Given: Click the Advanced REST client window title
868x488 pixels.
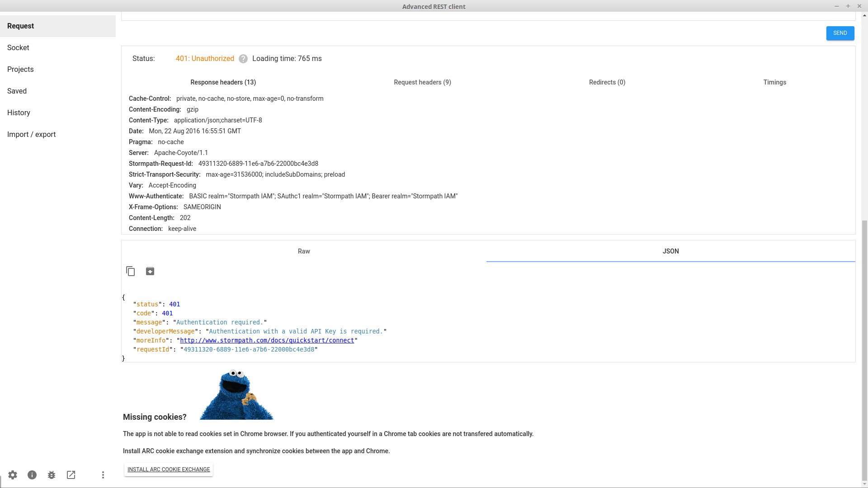Looking at the screenshot, I should click(434, 6).
